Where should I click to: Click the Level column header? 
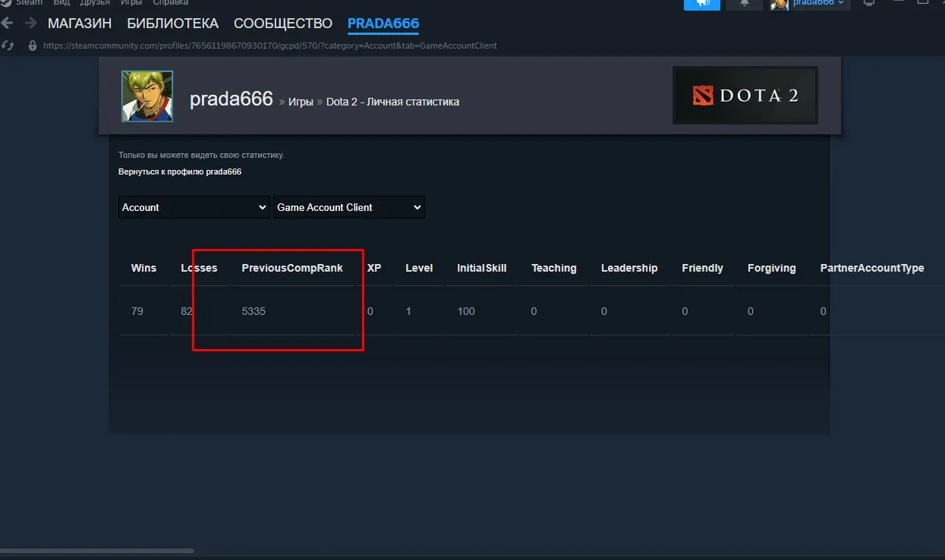point(419,268)
